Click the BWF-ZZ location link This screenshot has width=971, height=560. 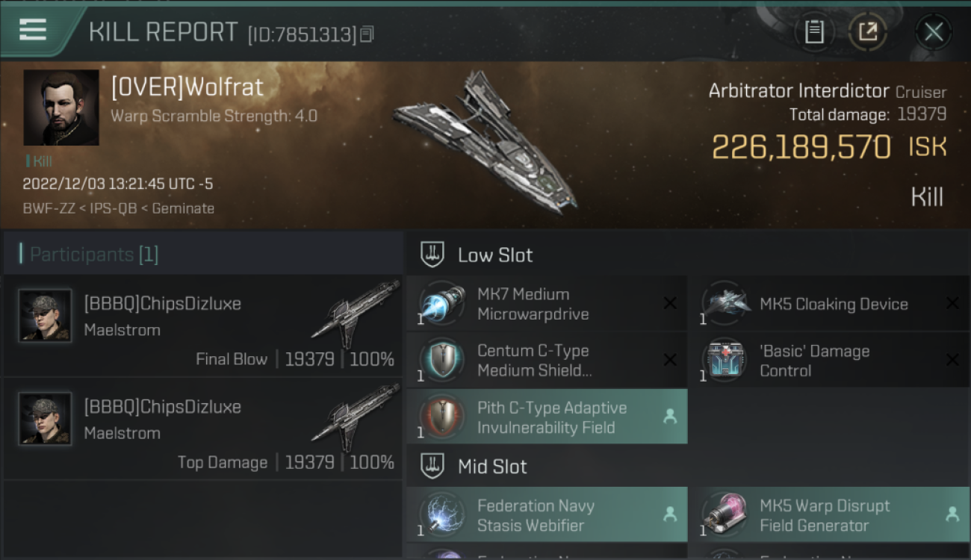pyautogui.click(x=49, y=208)
